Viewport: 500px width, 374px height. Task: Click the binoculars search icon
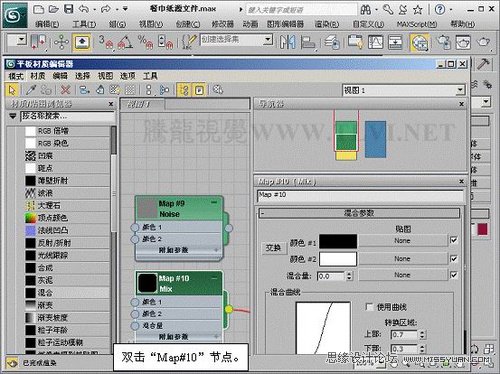point(366,10)
